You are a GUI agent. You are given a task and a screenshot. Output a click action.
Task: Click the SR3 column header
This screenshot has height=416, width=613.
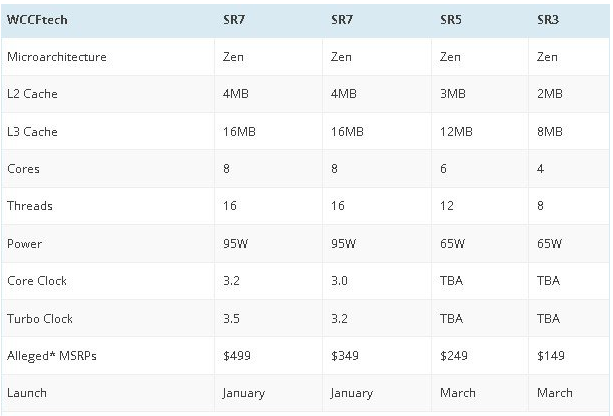(x=548, y=19)
